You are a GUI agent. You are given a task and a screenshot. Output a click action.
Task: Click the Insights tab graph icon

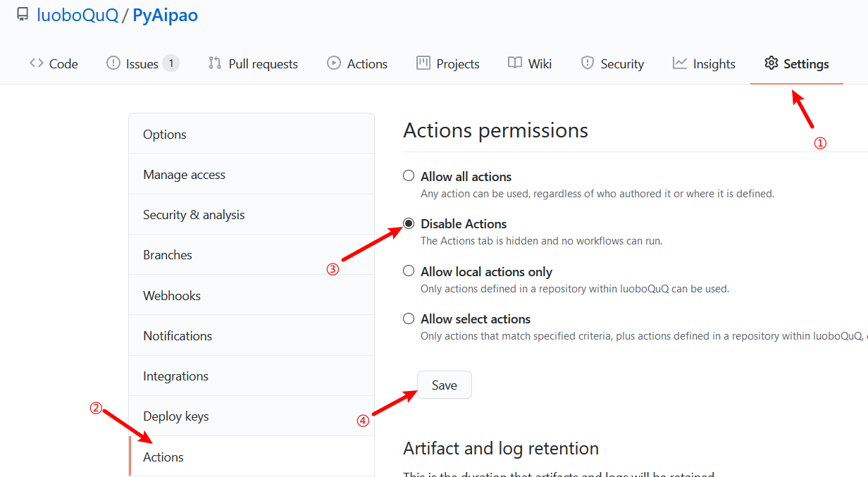tap(680, 63)
